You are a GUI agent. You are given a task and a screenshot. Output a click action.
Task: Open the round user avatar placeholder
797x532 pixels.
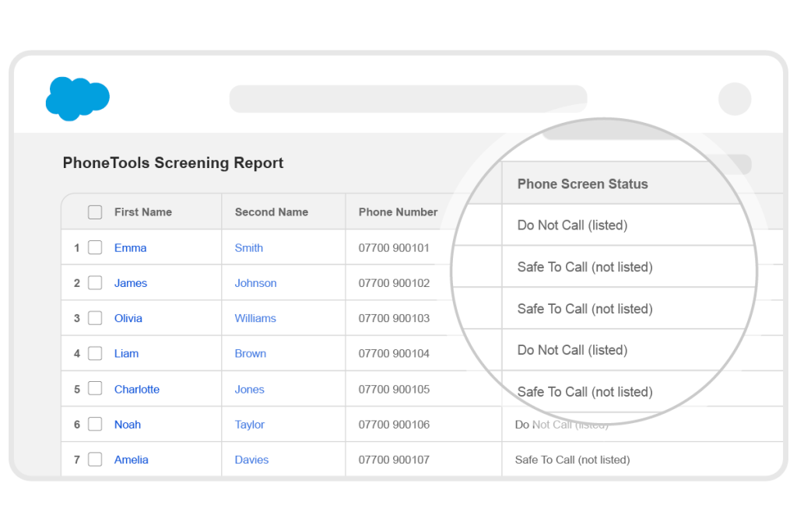(x=735, y=99)
